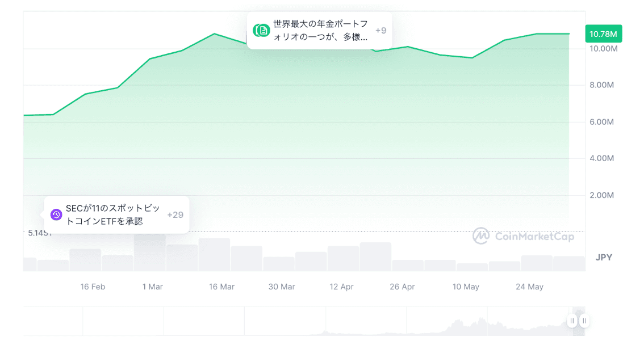Click the JPY currency label
The height and width of the screenshot is (345, 644).
coord(604,257)
